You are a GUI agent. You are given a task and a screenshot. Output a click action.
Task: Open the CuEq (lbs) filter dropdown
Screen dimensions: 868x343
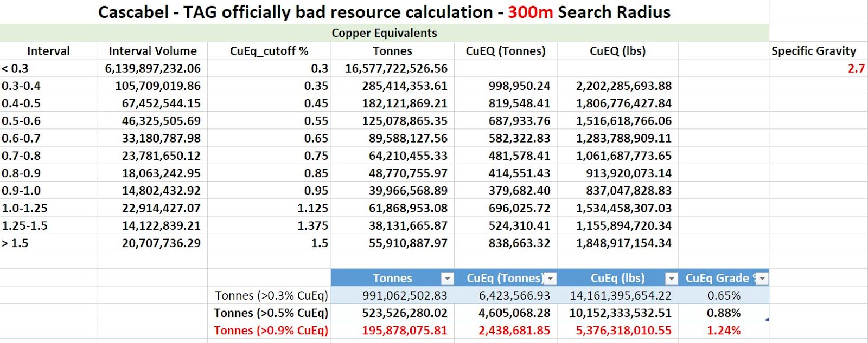pyautogui.click(x=671, y=279)
